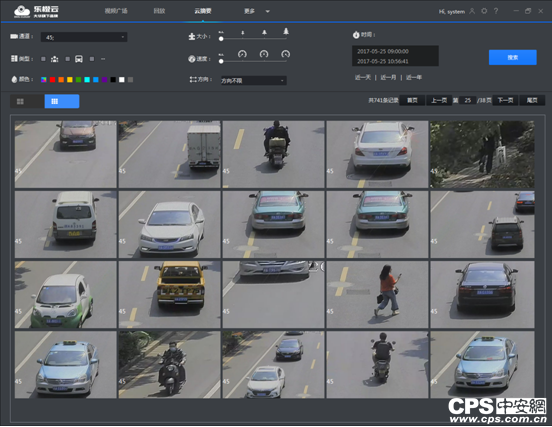The image size is (552, 427).
Task: Click the 速度 speed slider handle
Action: click(221, 61)
